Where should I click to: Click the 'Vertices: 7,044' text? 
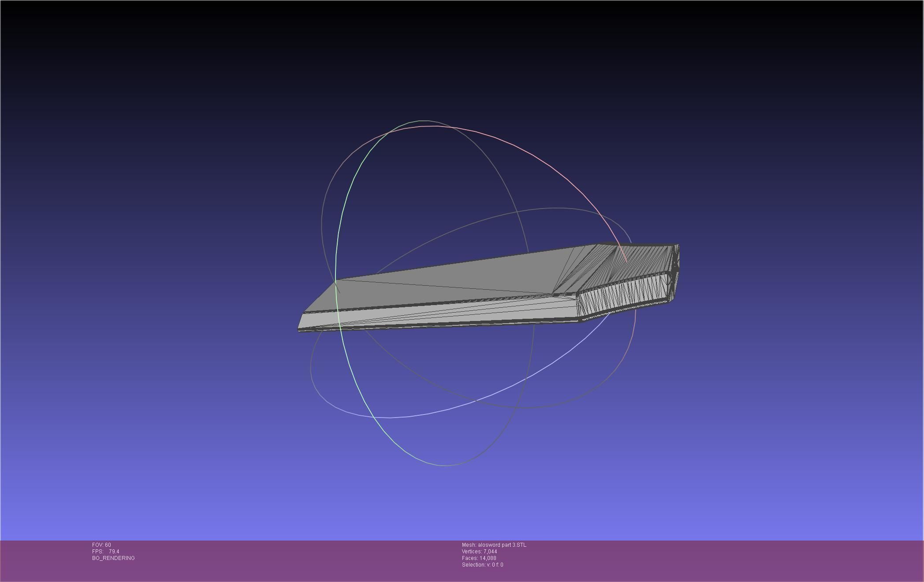click(479, 552)
